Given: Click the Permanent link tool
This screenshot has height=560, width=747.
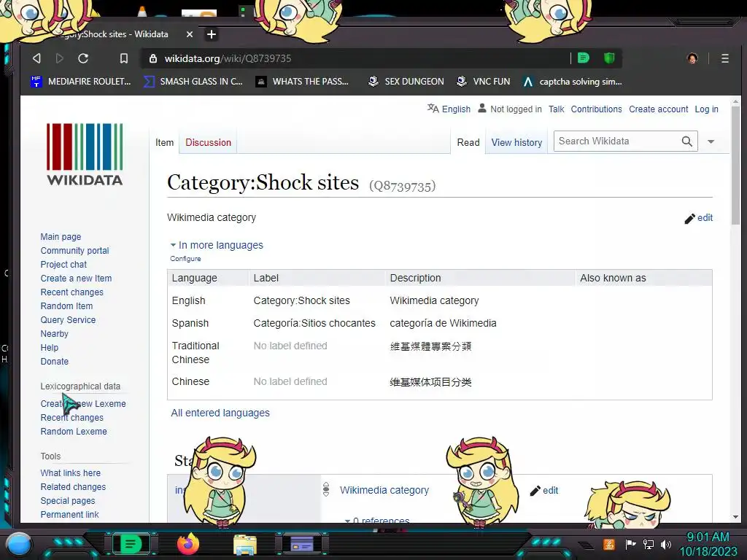Looking at the screenshot, I should pyautogui.click(x=69, y=514).
